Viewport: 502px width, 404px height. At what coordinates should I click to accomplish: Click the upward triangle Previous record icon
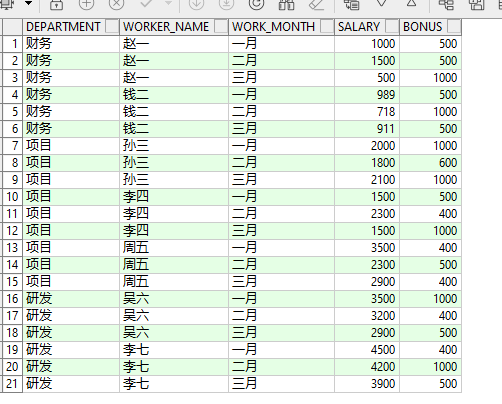pyautogui.click(x=412, y=4)
